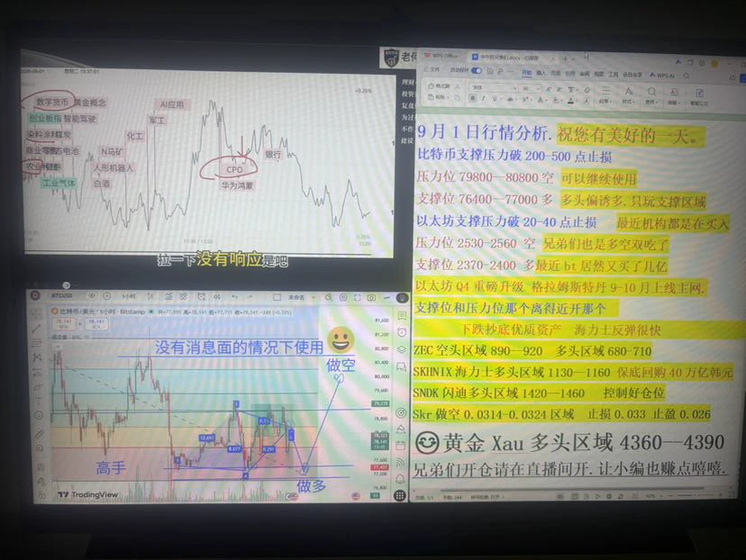Image resolution: width=746 pixels, height=560 pixels.
Task: Toggle italic formatting in WPS
Action: tap(484, 98)
